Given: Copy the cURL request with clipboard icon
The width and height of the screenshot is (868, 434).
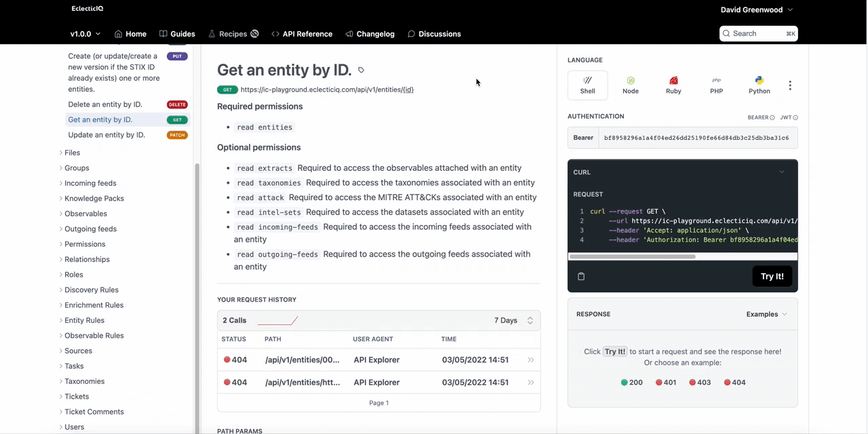Looking at the screenshot, I should pos(581,276).
